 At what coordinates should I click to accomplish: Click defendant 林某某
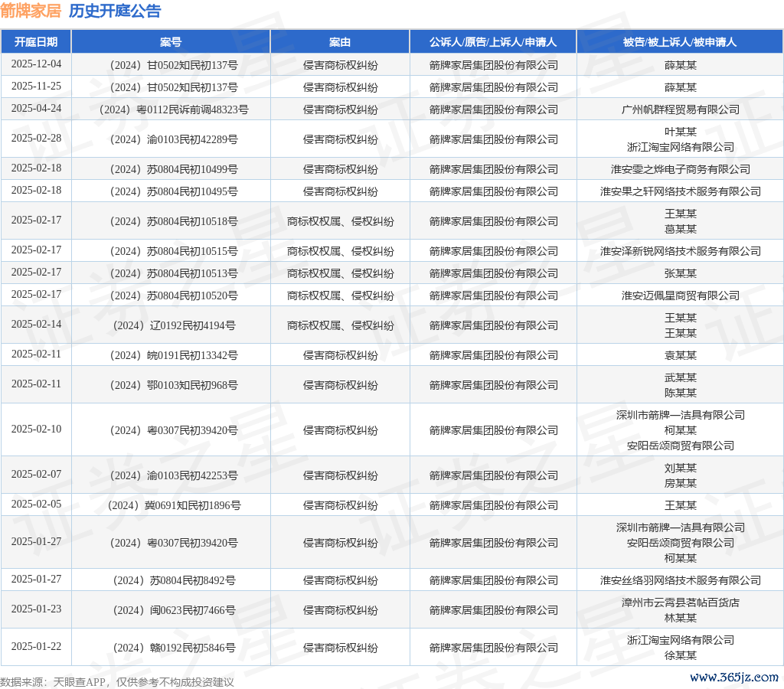(680, 618)
